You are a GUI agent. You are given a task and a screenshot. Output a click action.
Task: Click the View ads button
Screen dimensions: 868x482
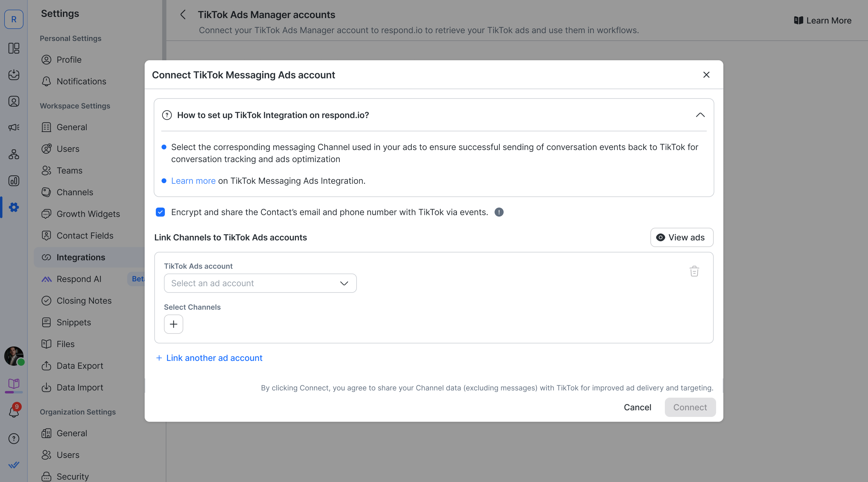pos(681,237)
